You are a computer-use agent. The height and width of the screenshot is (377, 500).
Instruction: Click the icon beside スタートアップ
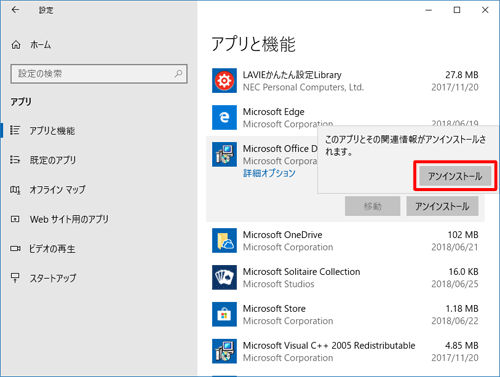(x=15, y=278)
